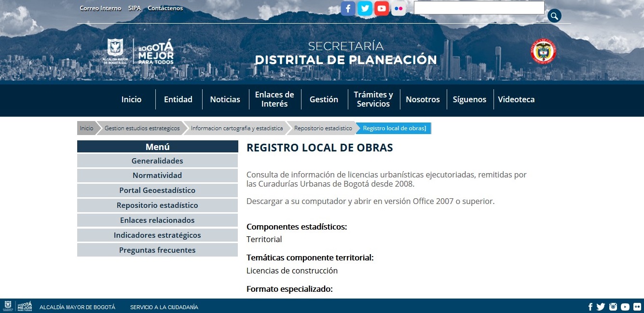Open the Trámites y Servicios menu
The image size is (644, 313).
click(x=373, y=99)
